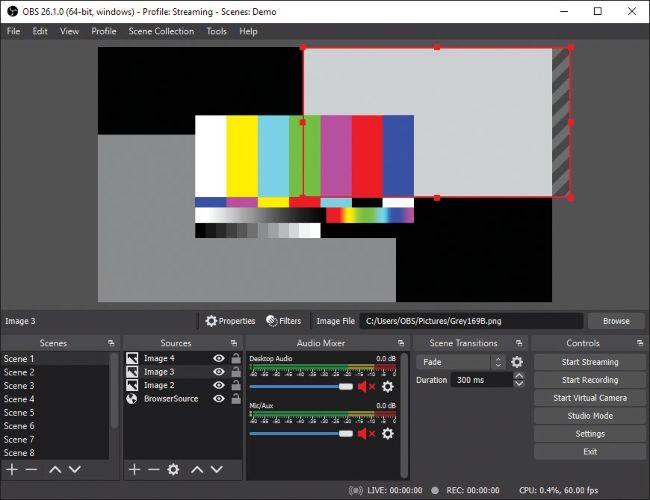Hide the Image 2 source eye icon

click(x=218, y=385)
